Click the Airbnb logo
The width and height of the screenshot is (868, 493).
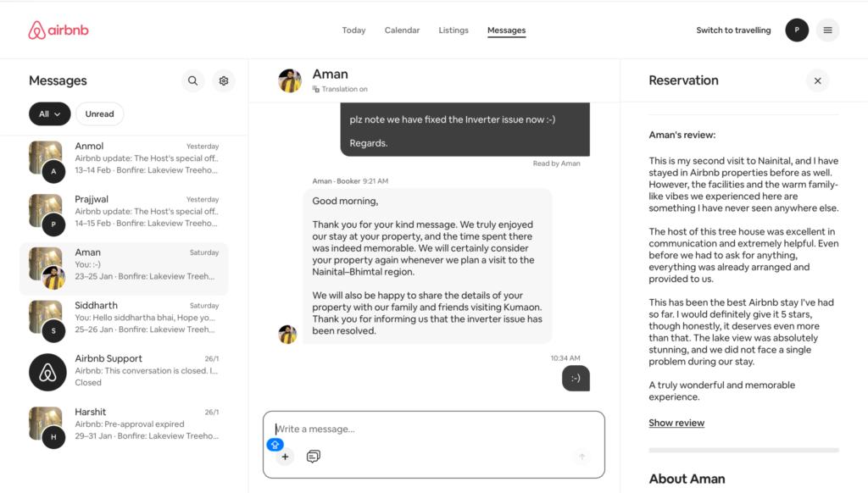point(58,30)
